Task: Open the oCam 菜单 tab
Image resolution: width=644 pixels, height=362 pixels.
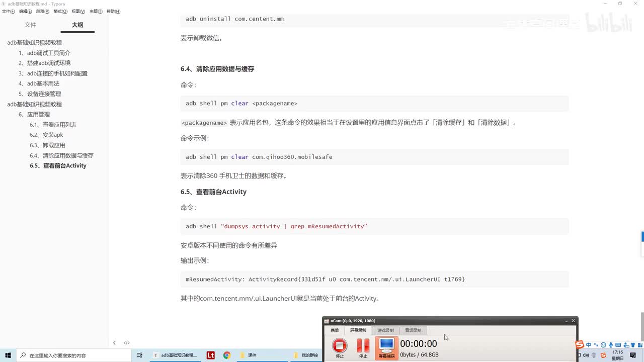Action: (335, 330)
